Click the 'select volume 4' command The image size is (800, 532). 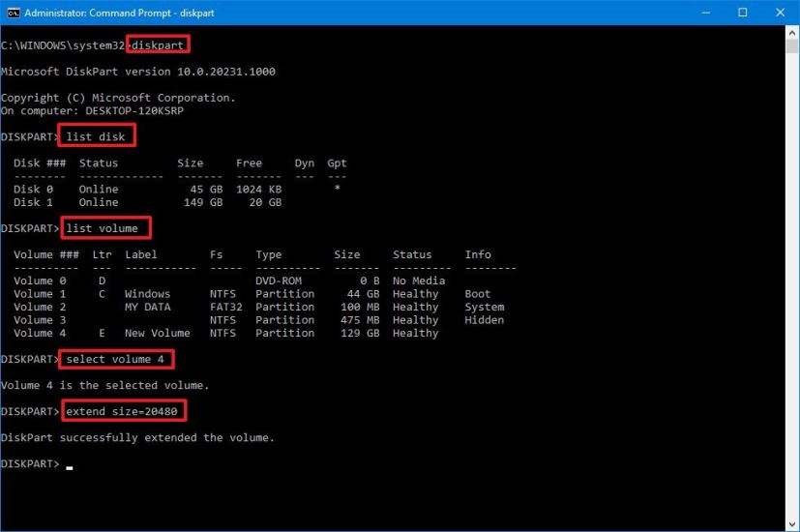point(115,359)
